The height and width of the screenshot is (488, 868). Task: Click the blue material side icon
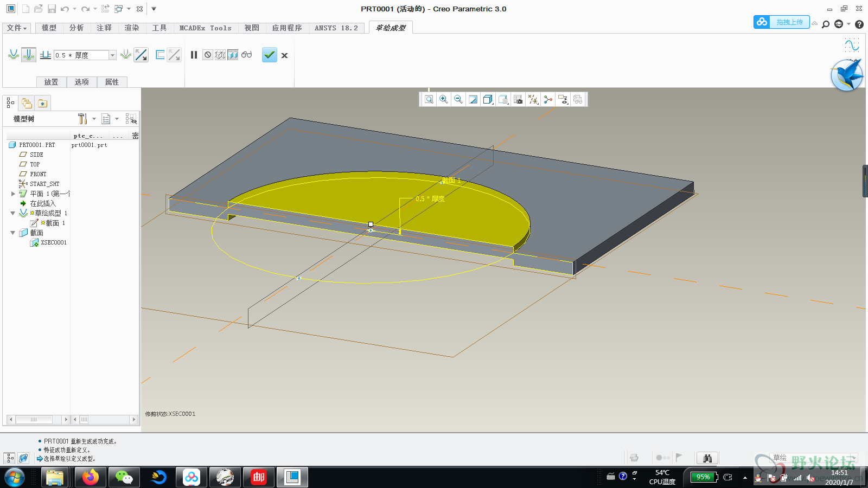pyautogui.click(x=160, y=55)
